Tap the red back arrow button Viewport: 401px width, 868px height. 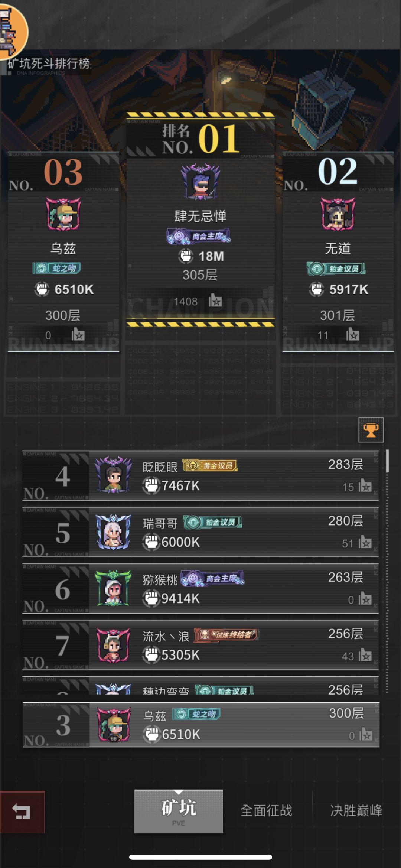click(x=22, y=812)
